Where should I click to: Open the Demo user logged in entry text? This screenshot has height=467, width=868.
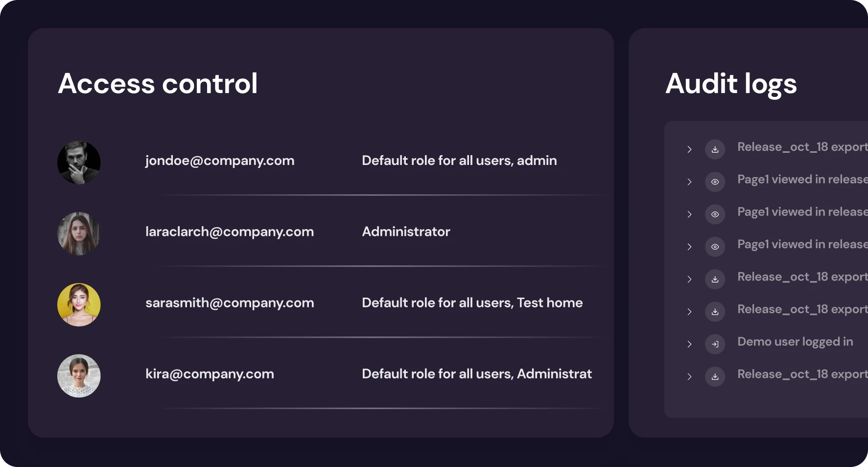pos(795,342)
